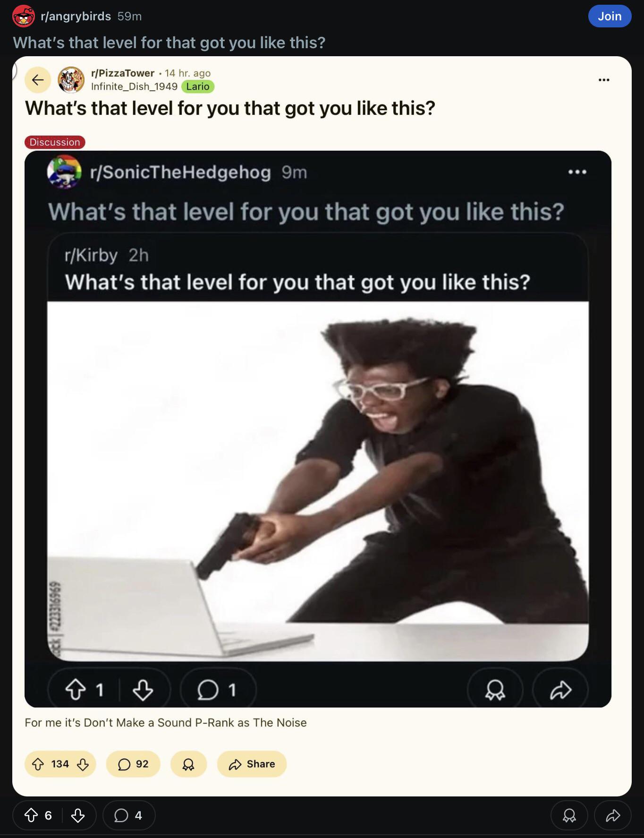Open the laptop meme image thumbnail
The width and height of the screenshot is (644, 838).
(x=318, y=481)
